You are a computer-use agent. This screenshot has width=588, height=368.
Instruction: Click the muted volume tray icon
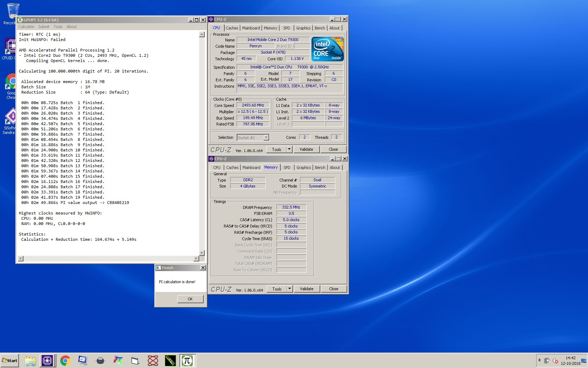click(555, 361)
